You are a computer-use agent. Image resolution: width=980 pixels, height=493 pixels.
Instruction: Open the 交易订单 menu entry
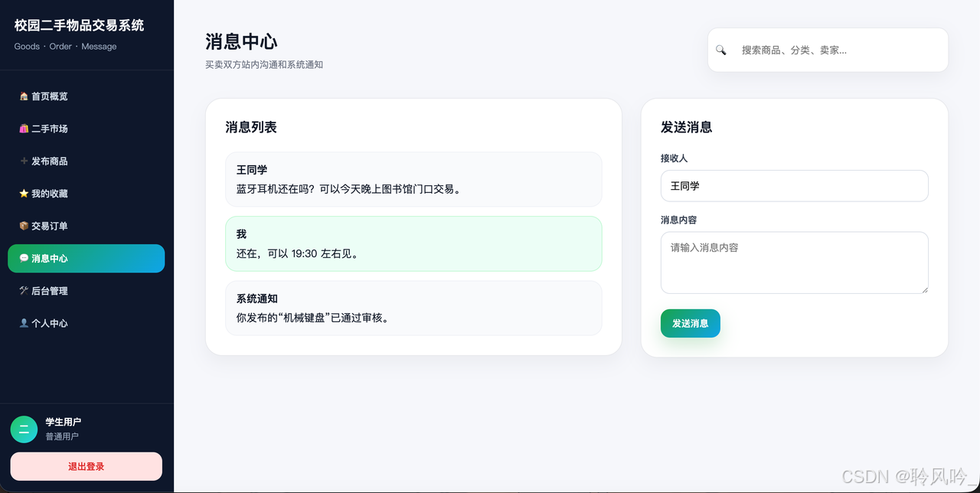tap(86, 226)
